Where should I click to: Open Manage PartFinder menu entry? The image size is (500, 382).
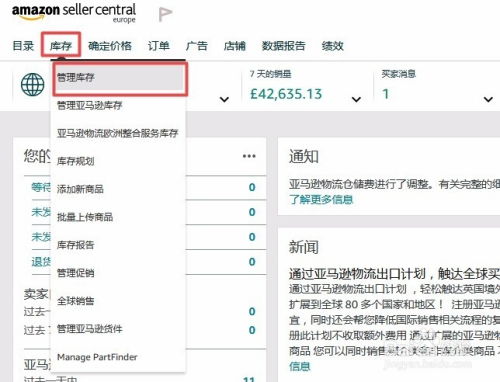pyautogui.click(x=97, y=357)
